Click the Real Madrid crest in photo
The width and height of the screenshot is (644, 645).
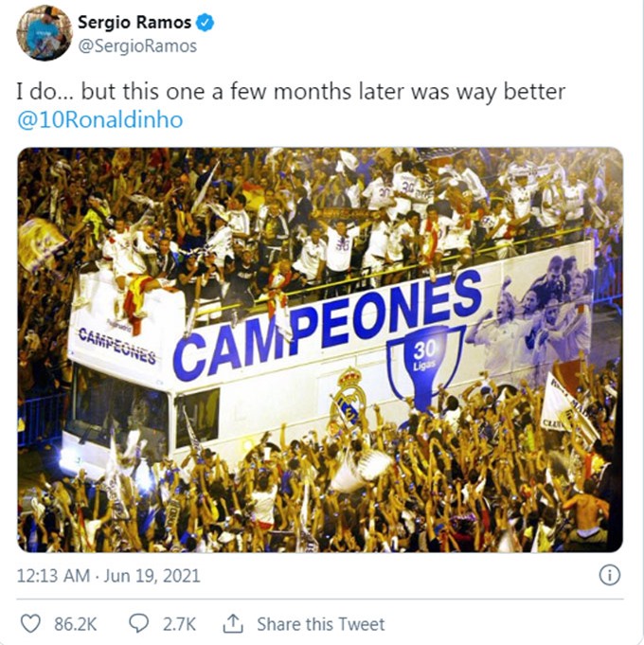point(349,398)
